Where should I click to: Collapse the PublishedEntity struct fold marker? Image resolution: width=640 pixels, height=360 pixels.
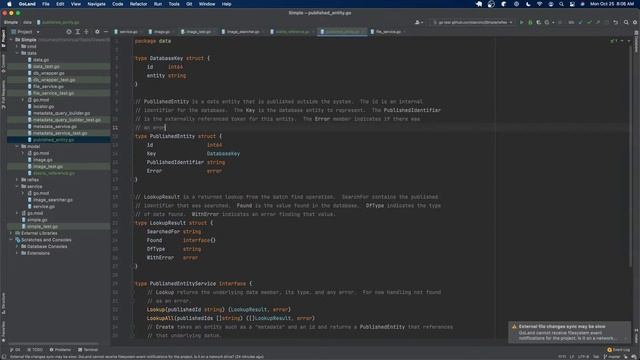[132, 136]
